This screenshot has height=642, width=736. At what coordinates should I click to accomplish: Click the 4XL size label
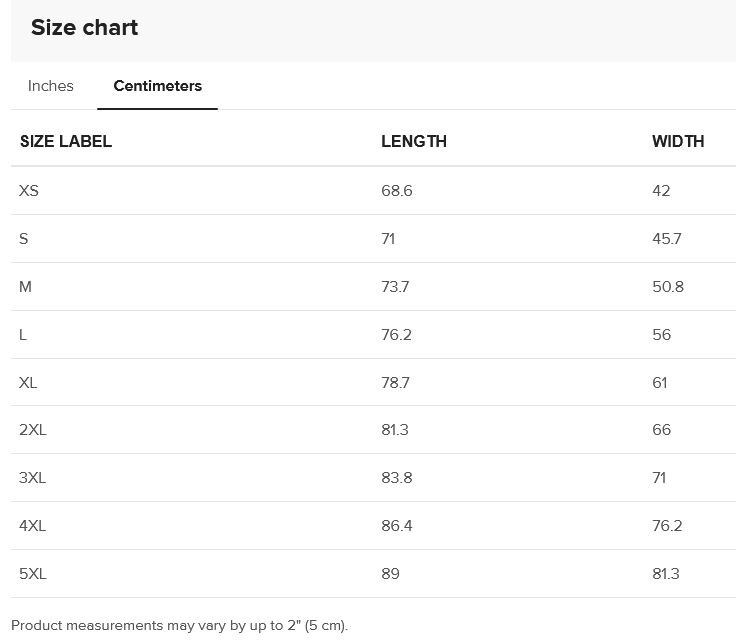(x=33, y=526)
